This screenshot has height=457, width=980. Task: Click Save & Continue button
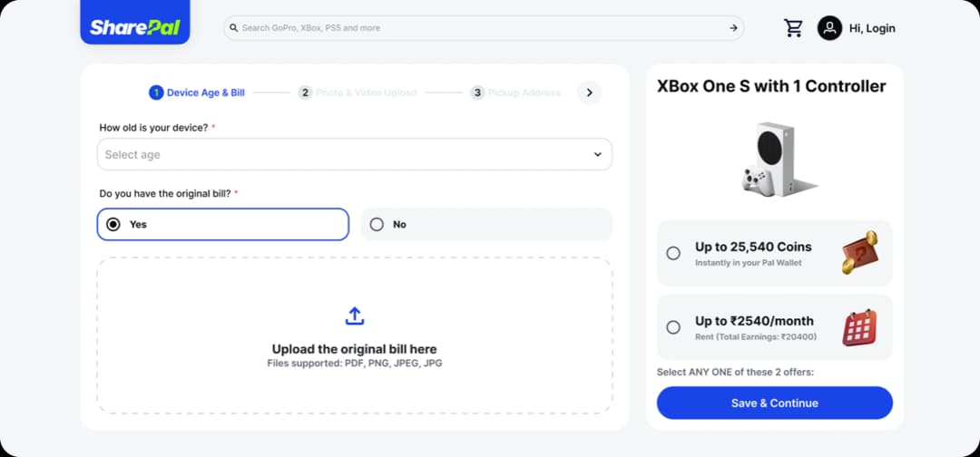(x=774, y=403)
